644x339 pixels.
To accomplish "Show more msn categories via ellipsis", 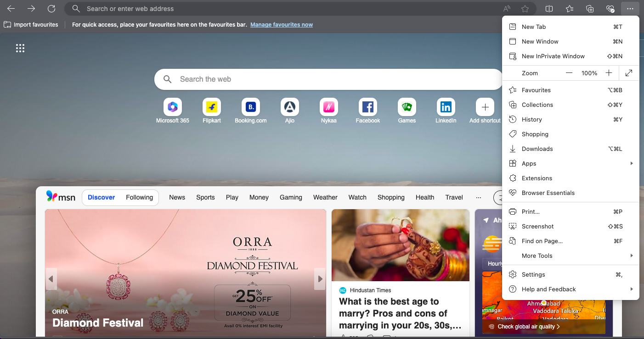I will (x=479, y=197).
